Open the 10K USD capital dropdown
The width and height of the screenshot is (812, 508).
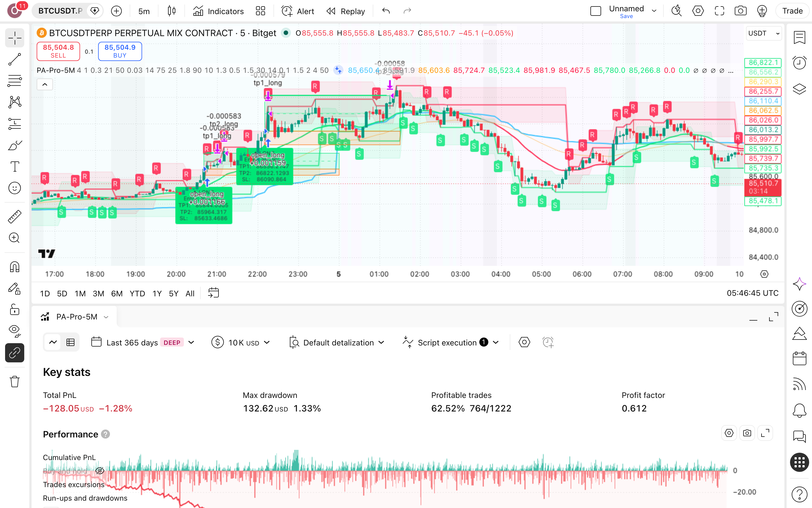tap(241, 342)
